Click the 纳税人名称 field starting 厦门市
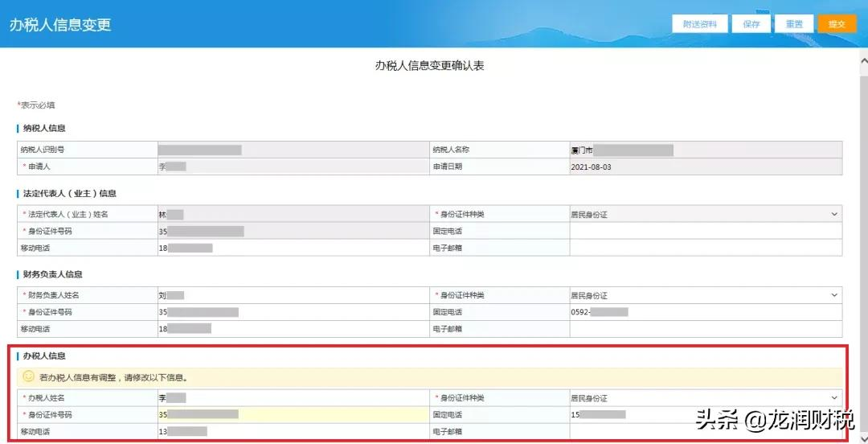The width and height of the screenshot is (868, 444). click(706, 150)
